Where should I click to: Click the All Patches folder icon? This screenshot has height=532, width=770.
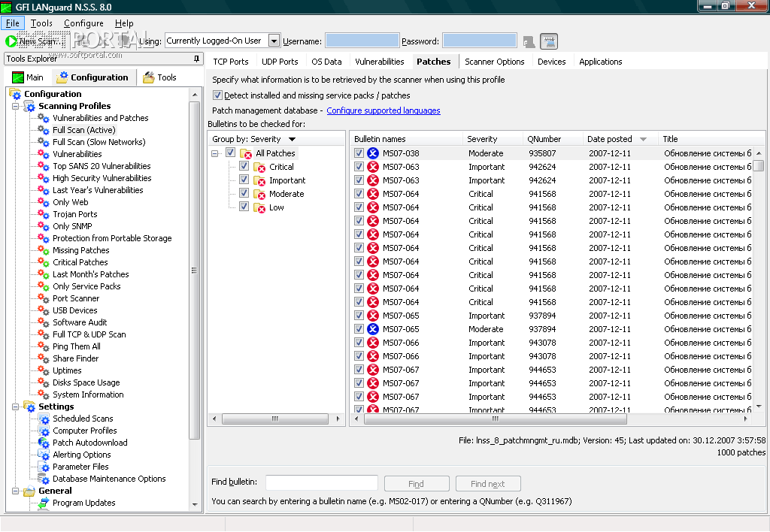click(246, 153)
